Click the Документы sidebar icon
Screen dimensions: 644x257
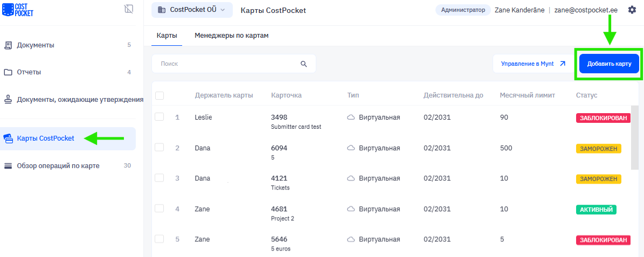(8, 45)
